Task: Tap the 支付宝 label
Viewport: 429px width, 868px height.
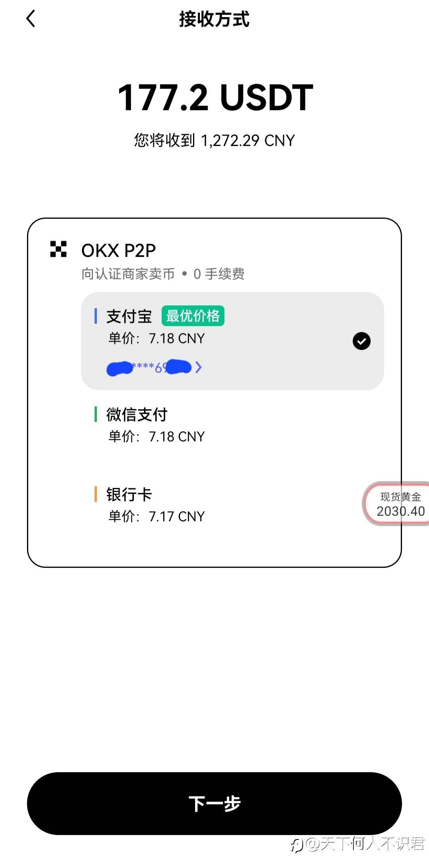Action: coord(129,317)
